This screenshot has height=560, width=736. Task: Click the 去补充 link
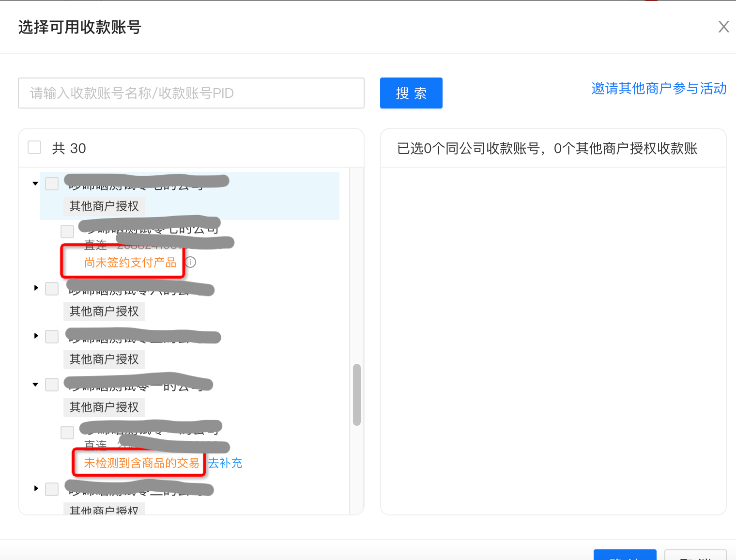(x=225, y=463)
